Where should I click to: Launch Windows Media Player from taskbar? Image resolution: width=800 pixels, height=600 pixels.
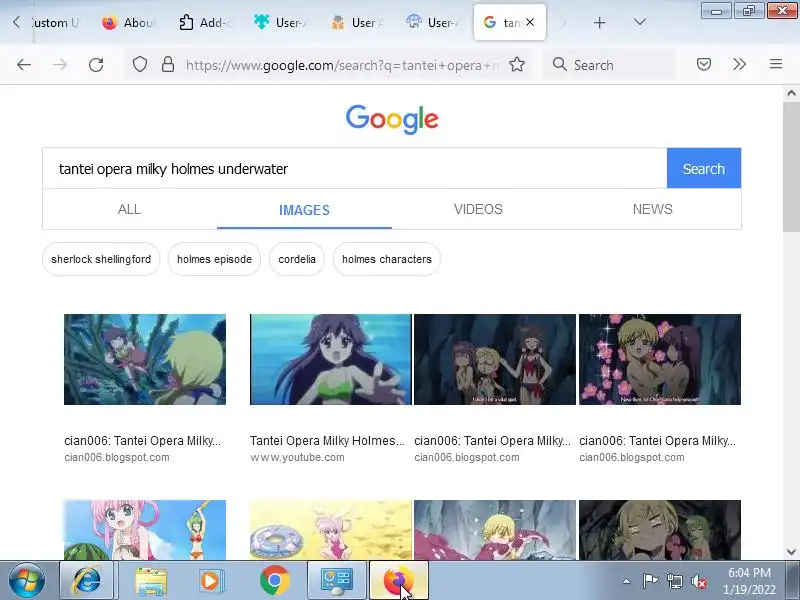coord(210,581)
